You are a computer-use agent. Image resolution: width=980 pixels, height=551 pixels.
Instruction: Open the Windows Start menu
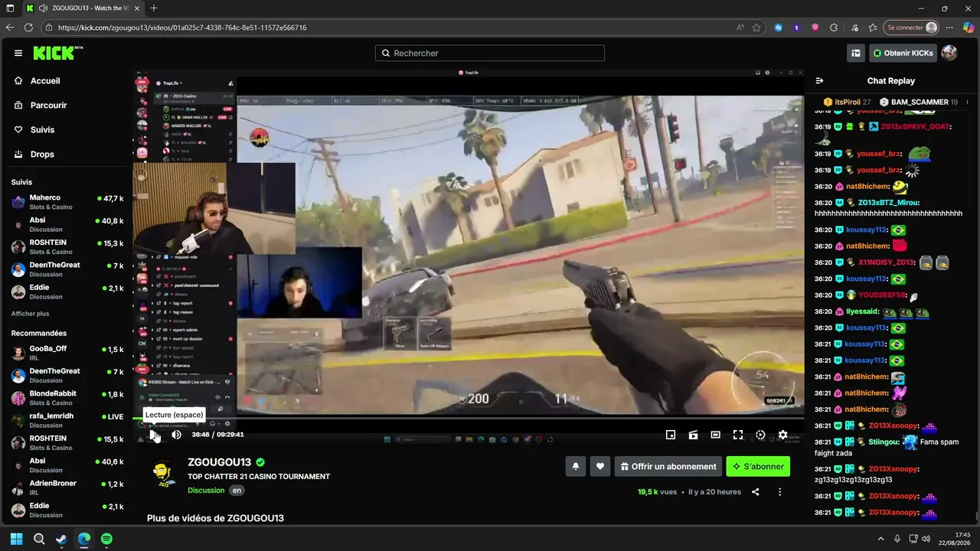click(16, 539)
